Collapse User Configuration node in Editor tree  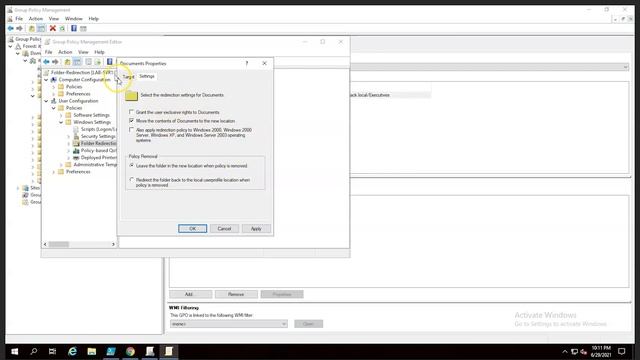pyautogui.click(x=47, y=101)
